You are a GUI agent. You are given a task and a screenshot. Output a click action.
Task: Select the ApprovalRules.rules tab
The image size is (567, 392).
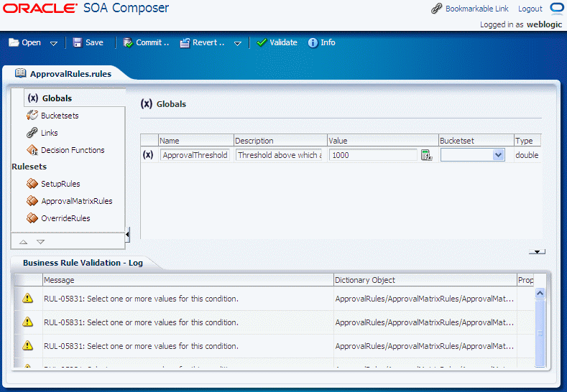[x=70, y=74]
